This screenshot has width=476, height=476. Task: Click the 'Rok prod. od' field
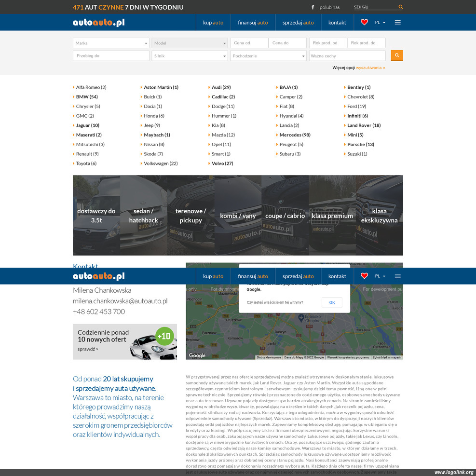pos(328,43)
